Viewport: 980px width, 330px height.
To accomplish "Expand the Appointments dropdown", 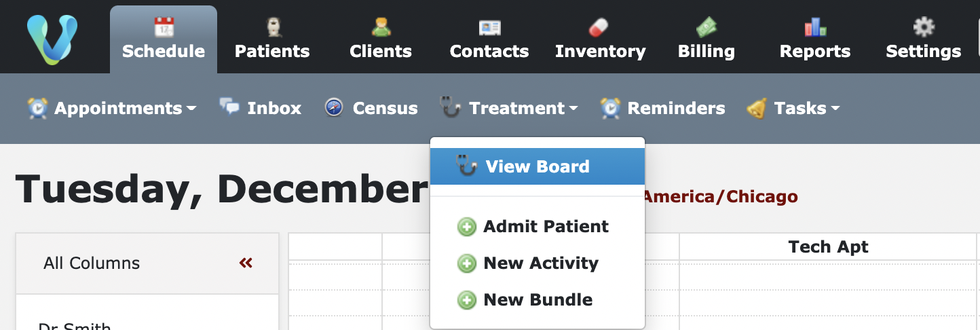I will pos(112,108).
